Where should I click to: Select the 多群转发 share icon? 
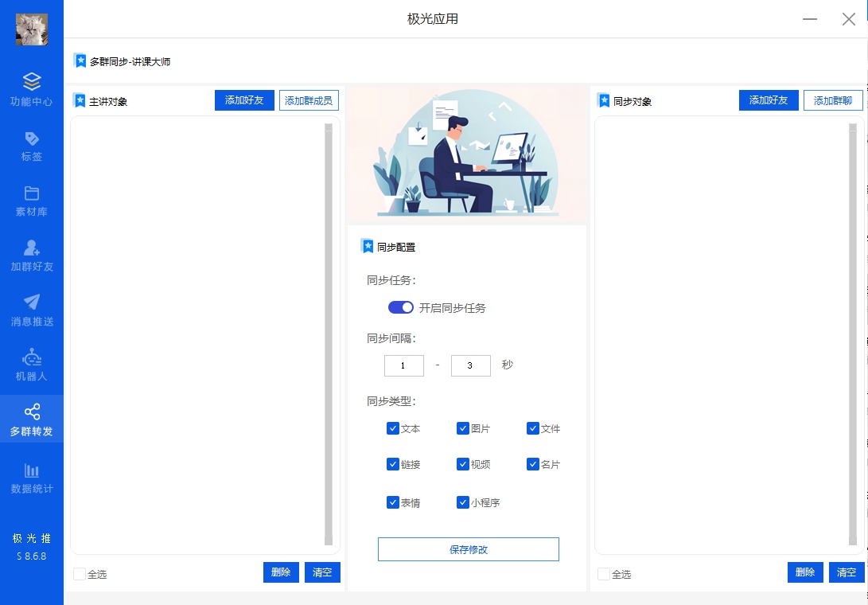point(32,412)
